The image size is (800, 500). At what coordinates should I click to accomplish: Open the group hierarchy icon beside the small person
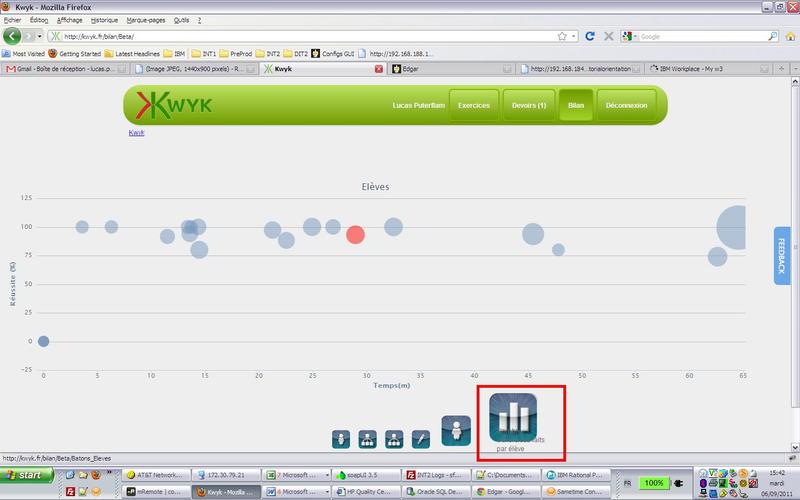(x=367, y=439)
